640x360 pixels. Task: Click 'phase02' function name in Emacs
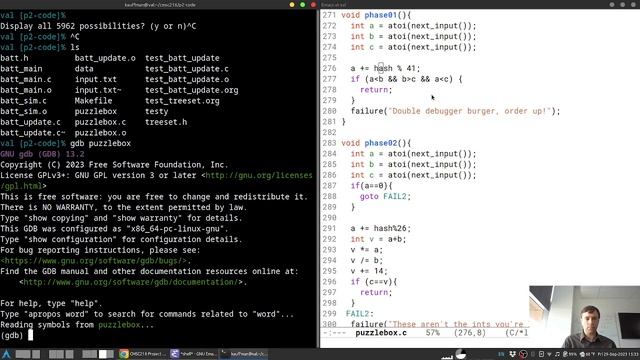[x=380, y=143]
